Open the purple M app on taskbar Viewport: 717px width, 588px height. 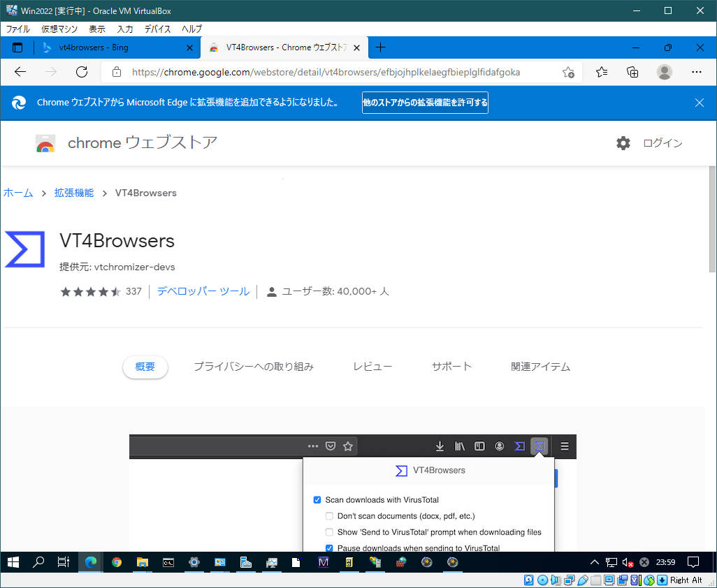coord(324,562)
